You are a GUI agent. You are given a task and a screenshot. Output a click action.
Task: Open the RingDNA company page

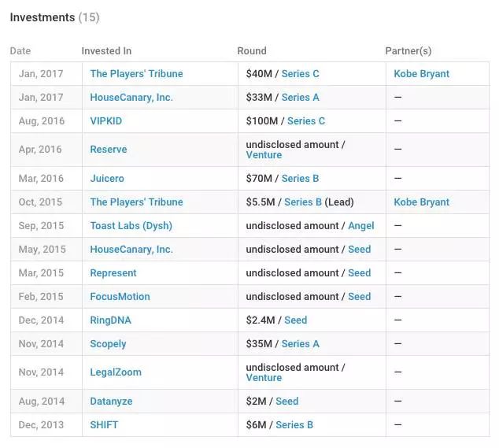click(110, 320)
